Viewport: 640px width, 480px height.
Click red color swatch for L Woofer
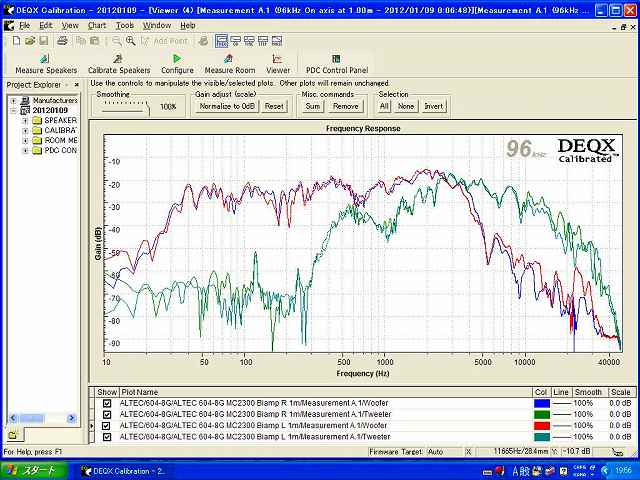[542, 426]
